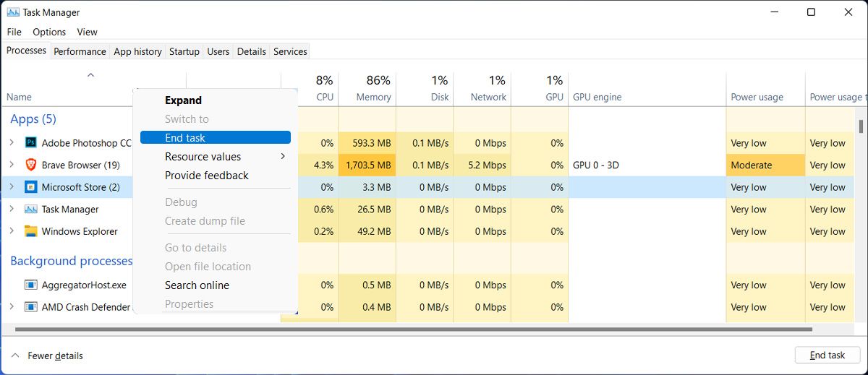Open the File menu
The width and height of the screenshot is (868, 375).
[x=14, y=32]
